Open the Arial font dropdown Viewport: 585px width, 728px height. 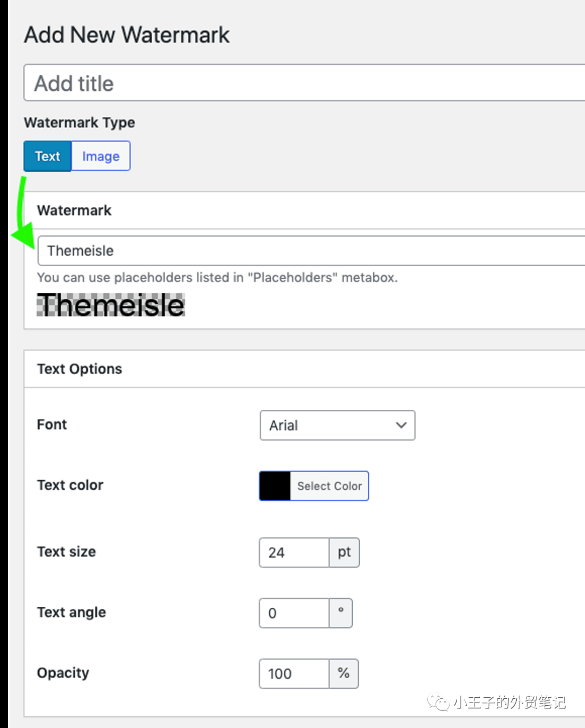coord(337,425)
